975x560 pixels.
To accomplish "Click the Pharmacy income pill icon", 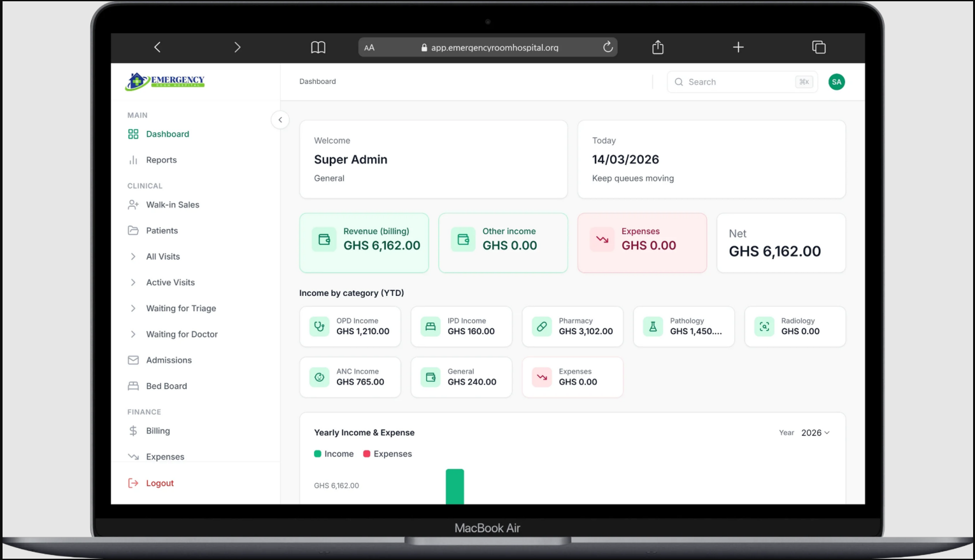I will pos(541,326).
